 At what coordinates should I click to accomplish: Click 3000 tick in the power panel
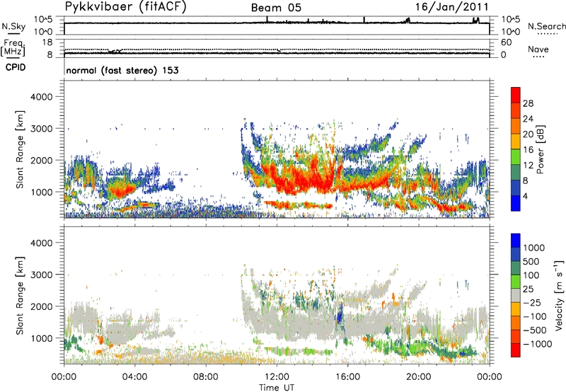click(x=41, y=129)
